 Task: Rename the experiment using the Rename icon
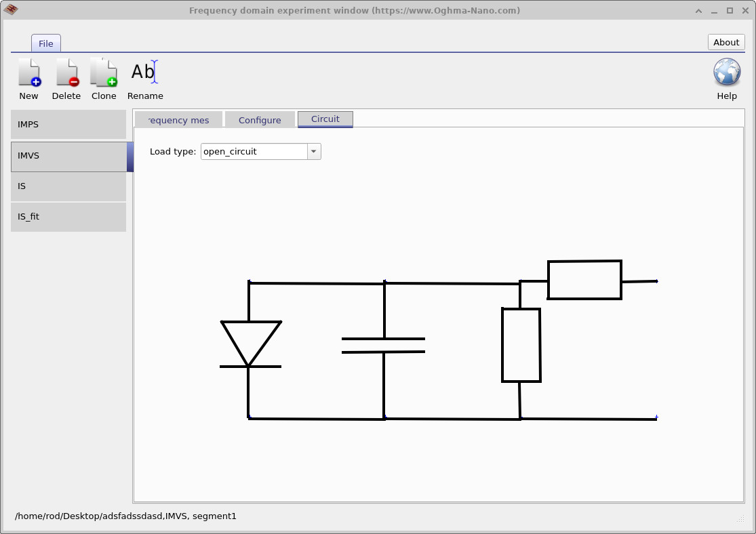144,78
